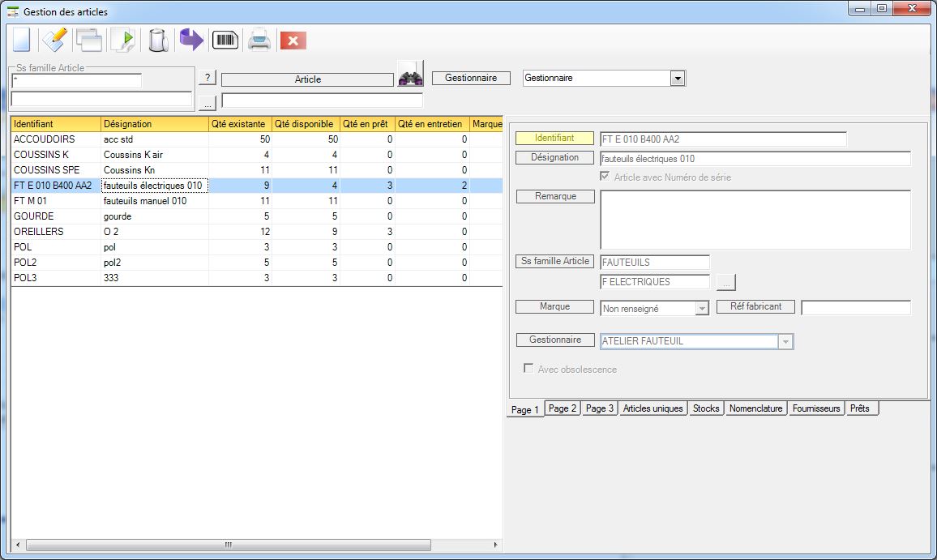Sort by the Qté en entretien column header
This screenshot has height=560, width=937.
[432, 124]
